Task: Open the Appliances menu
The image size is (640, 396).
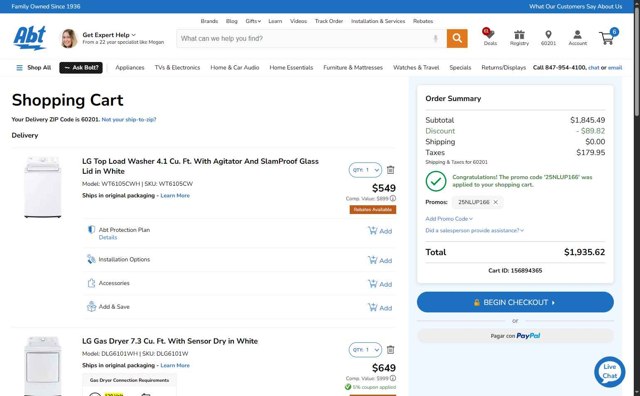Action: [x=130, y=68]
